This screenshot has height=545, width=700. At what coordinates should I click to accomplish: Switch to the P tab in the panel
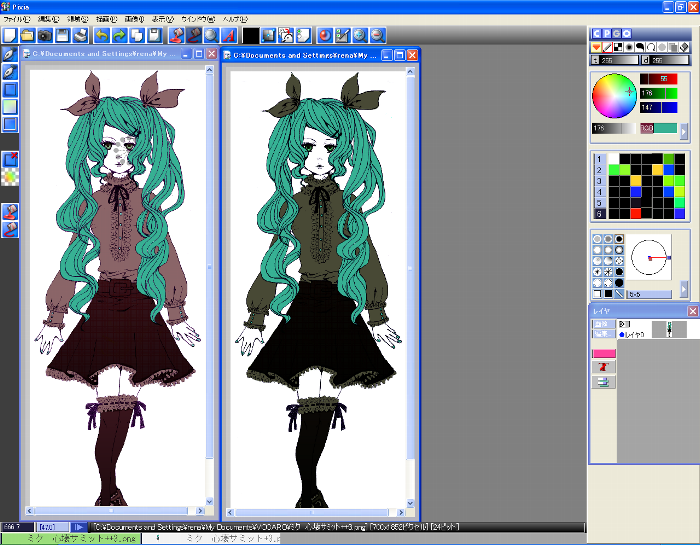coord(607,33)
